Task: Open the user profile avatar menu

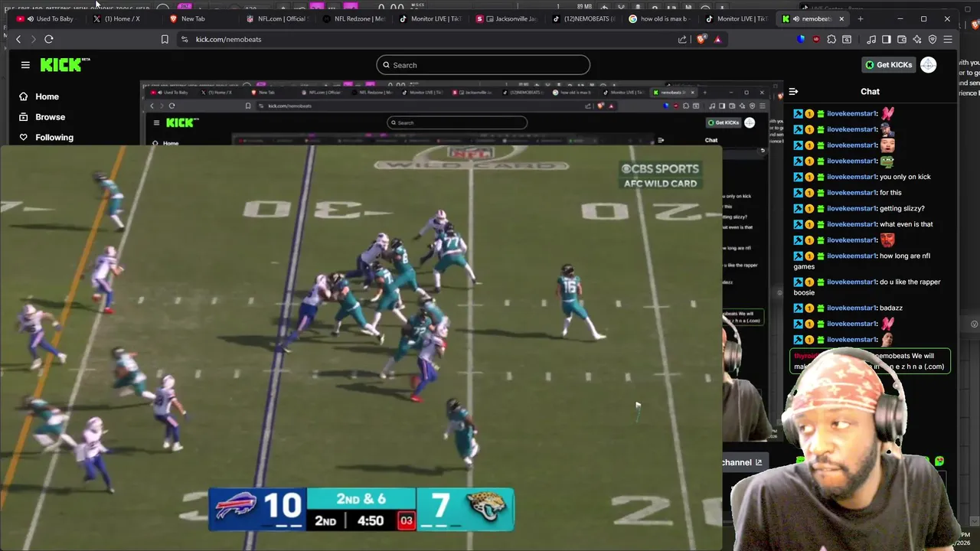Action: 928,65
